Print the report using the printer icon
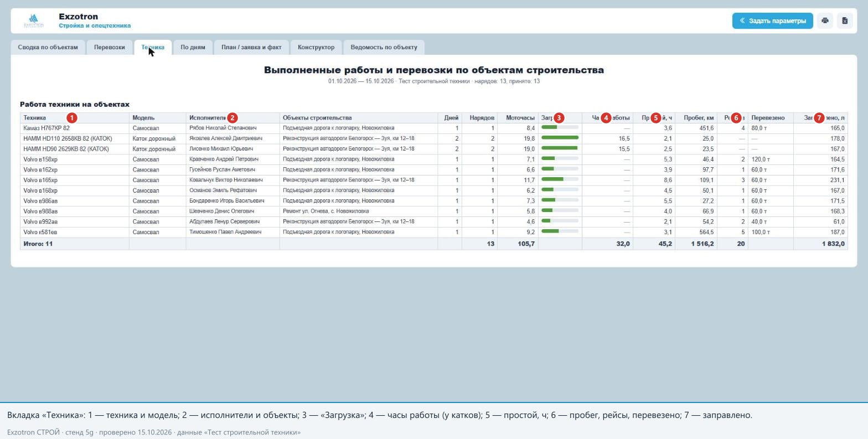The image size is (868, 439). [825, 21]
